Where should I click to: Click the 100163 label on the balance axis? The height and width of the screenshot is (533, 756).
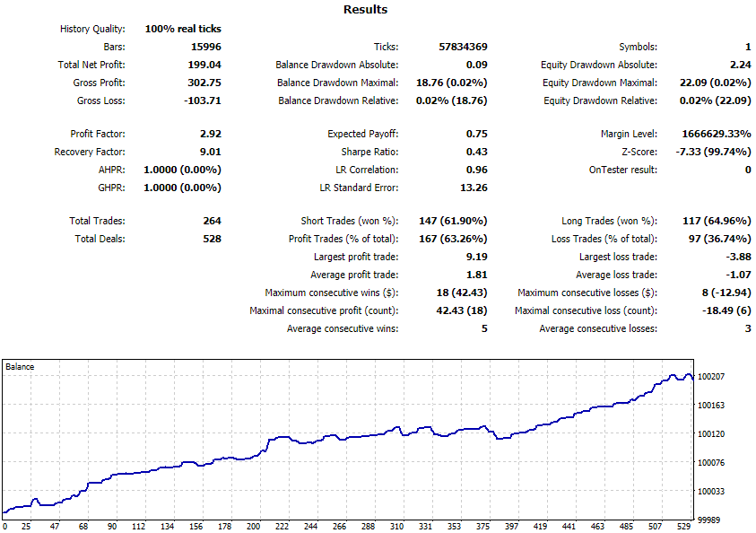coord(710,406)
